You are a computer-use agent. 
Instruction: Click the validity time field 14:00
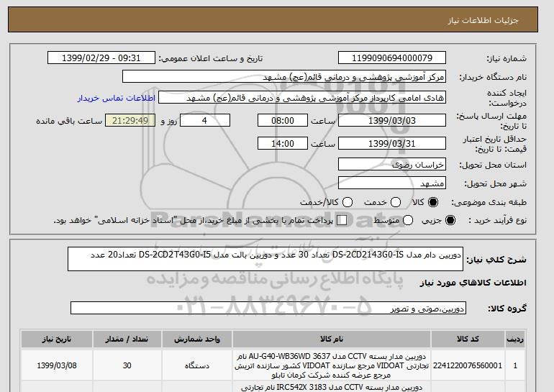tap(283, 143)
